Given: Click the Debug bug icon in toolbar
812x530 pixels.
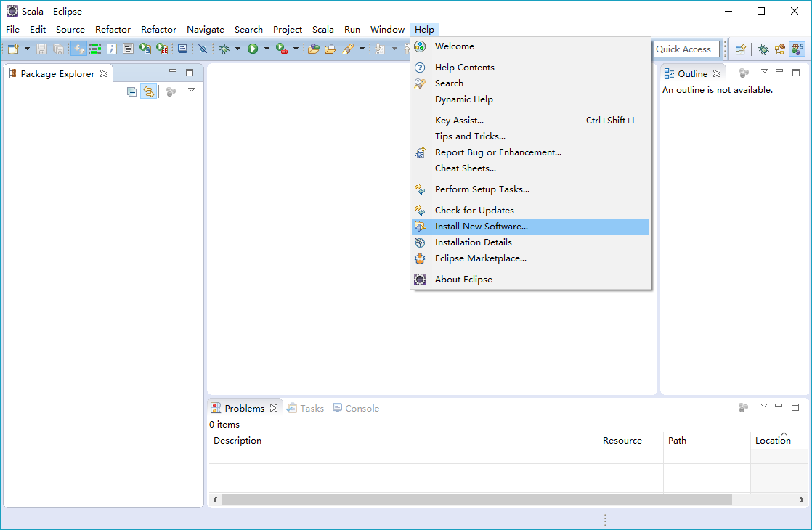Looking at the screenshot, I should (224, 49).
